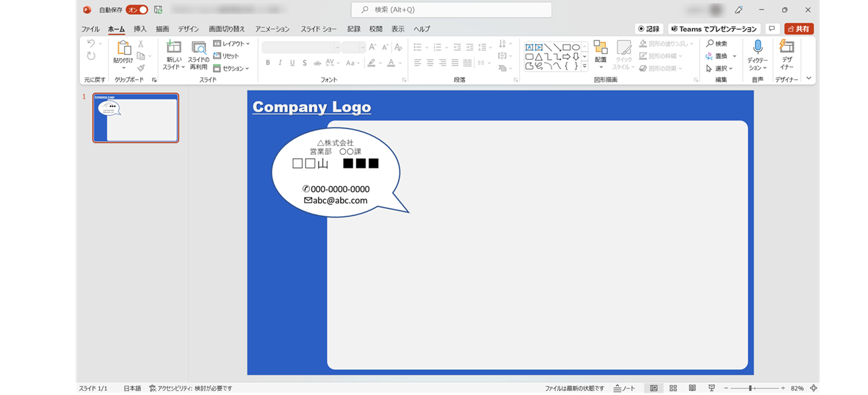Click the Share (共有) button
Viewport: 868px width, 395px height.
pos(799,29)
